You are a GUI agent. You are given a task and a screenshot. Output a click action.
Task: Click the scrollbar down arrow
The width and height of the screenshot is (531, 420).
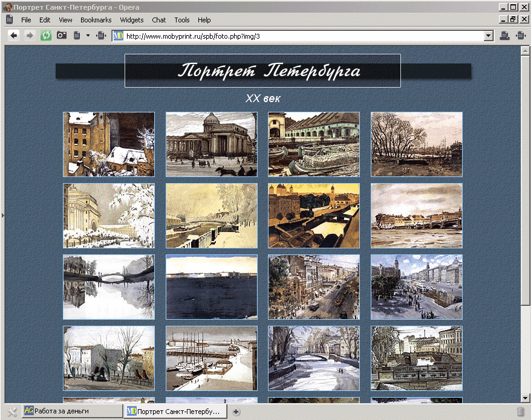click(525, 398)
